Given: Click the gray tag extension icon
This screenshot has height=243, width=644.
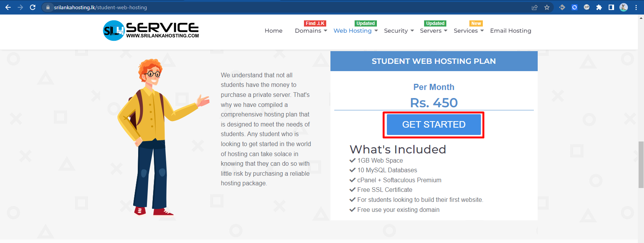Looking at the screenshot, I should [x=562, y=7].
